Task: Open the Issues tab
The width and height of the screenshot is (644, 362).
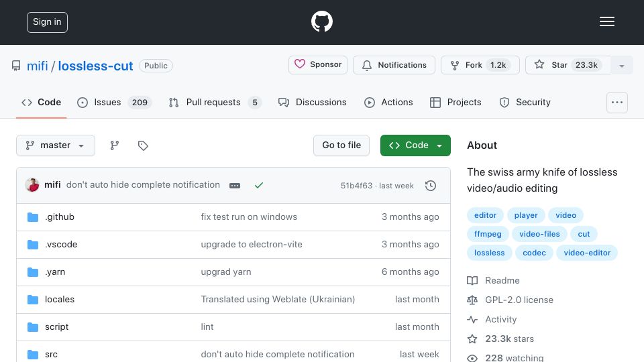Action: 114,102
